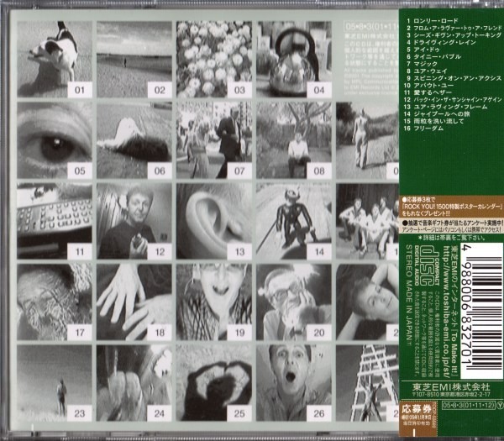Click the laughing face photo 19
The width and height of the screenshot is (504, 441).
click(214, 302)
